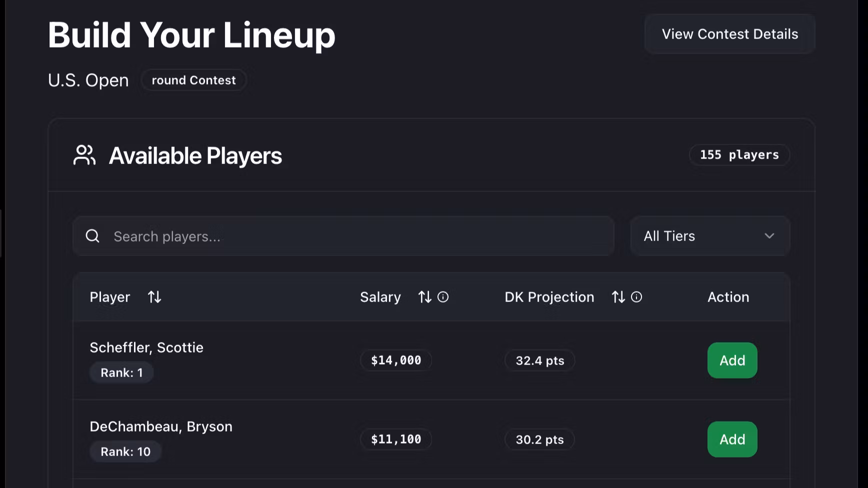Click the Salary sort arrows icon
The height and width of the screenshot is (488, 868).
coord(424,297)
